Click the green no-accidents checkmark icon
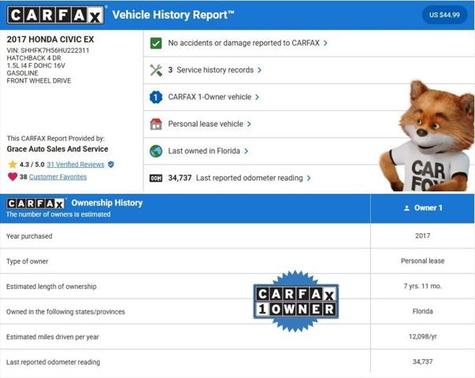 [x=156, y=43]
